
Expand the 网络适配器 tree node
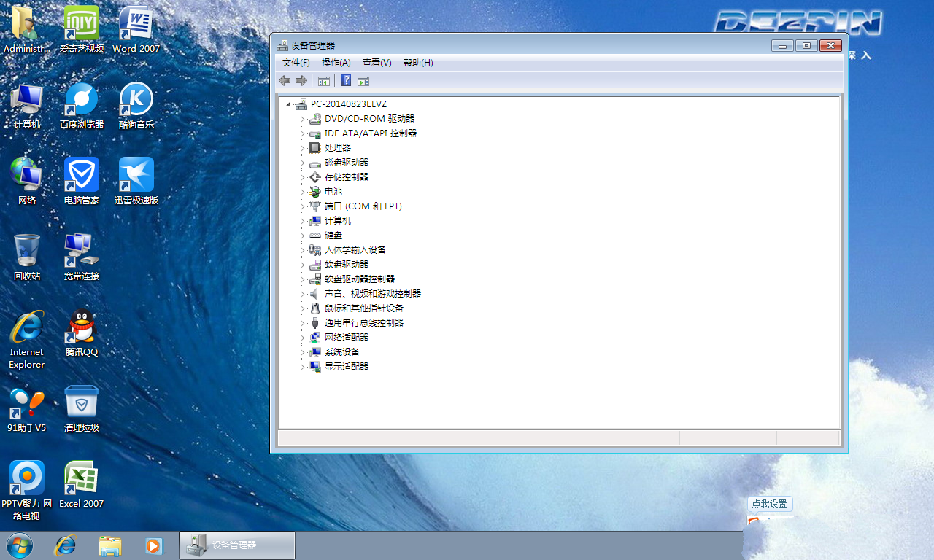302,338
